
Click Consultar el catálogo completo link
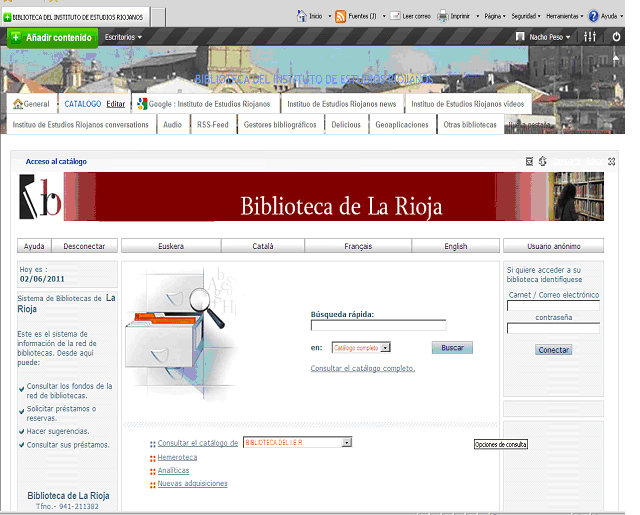click(x=363, y=368)
